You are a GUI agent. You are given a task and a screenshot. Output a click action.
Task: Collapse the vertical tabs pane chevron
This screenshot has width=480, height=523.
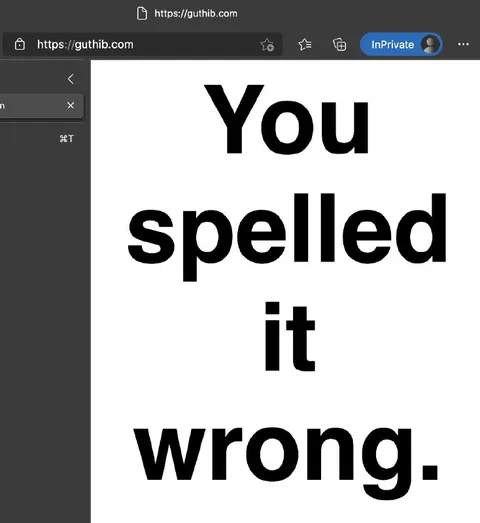[x=70, y=79]
